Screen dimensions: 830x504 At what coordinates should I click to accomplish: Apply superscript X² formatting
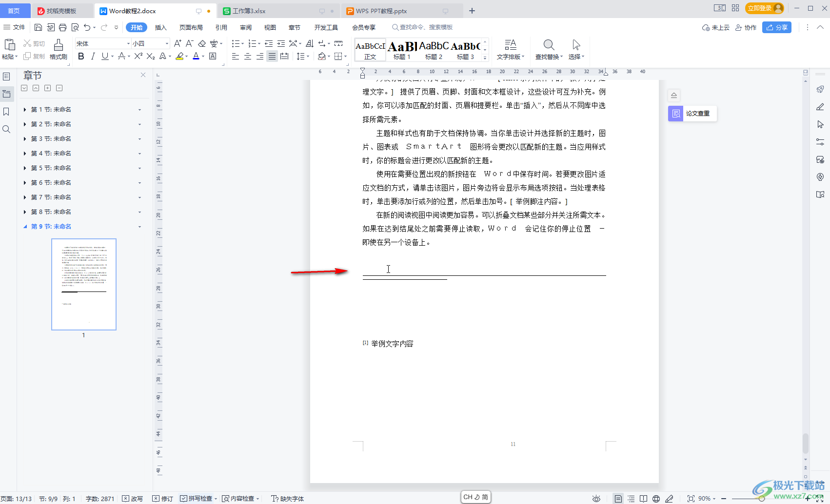138,56
